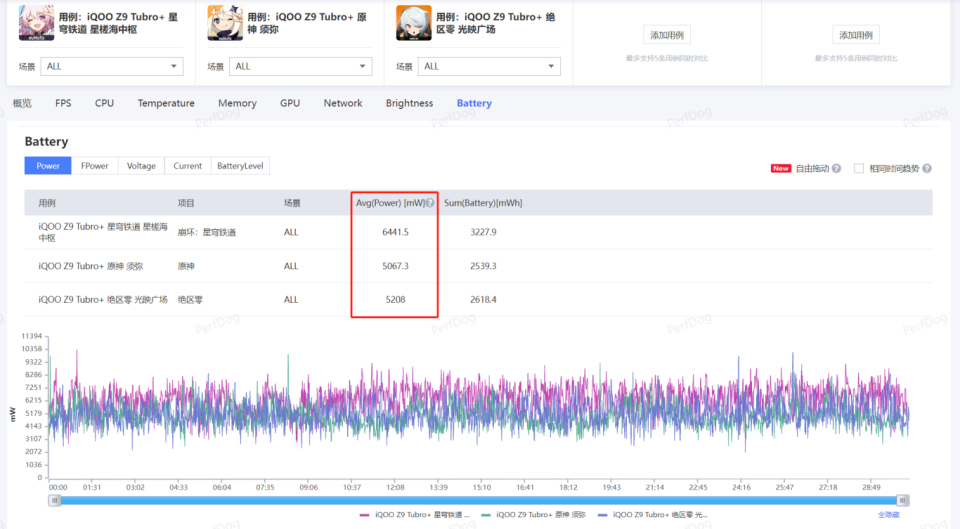Open scene dropdown for 原神 须弥 case

(301, 66)
